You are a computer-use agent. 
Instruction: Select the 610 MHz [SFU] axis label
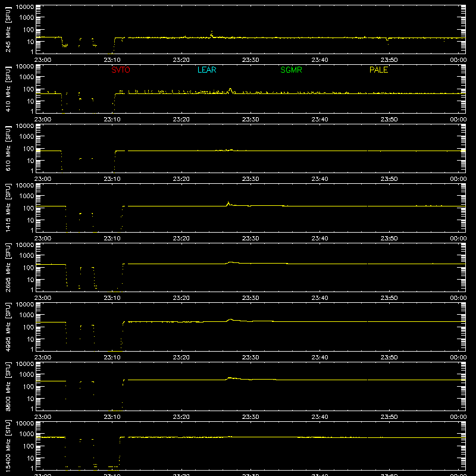point(8,148)
